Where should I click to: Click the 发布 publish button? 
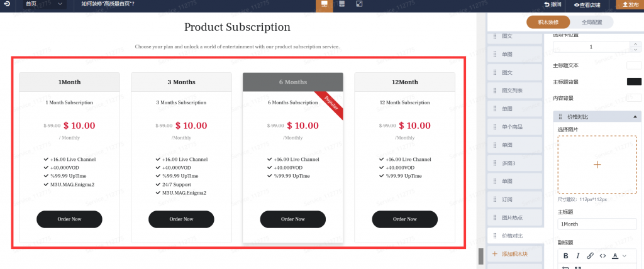coord(630,4)
